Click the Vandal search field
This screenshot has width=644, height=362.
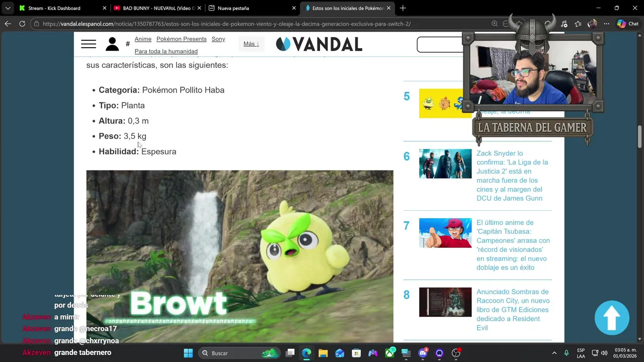(x=440, y=45)
